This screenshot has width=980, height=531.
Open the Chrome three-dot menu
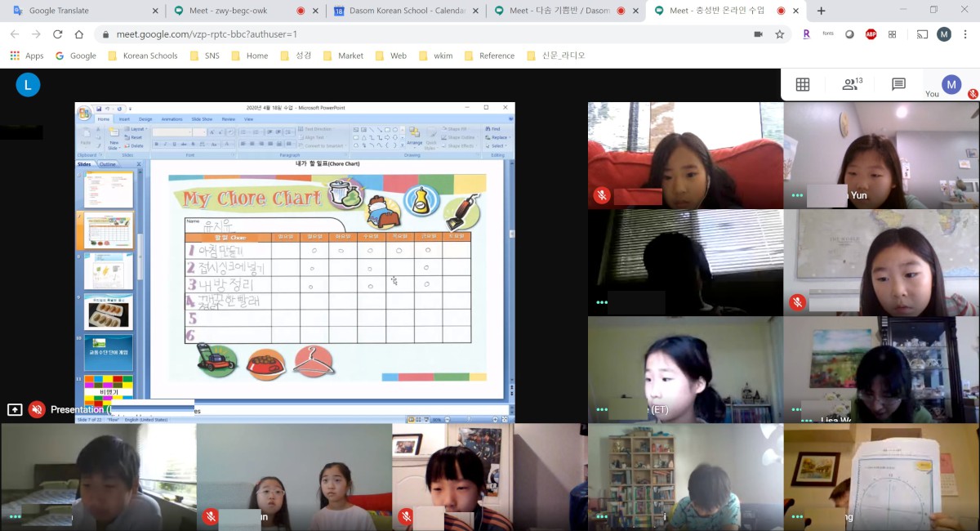click(x=966, y=34)
